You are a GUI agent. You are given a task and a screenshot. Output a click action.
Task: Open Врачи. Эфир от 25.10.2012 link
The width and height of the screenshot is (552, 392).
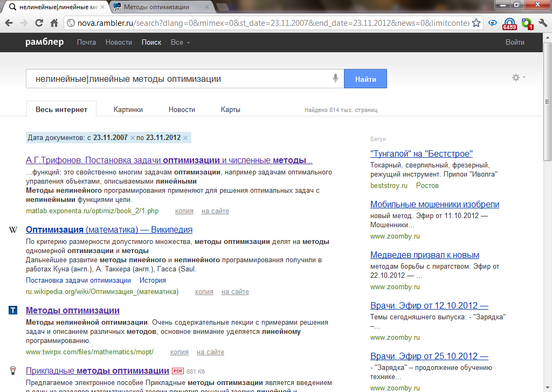[x=429, y=356]
